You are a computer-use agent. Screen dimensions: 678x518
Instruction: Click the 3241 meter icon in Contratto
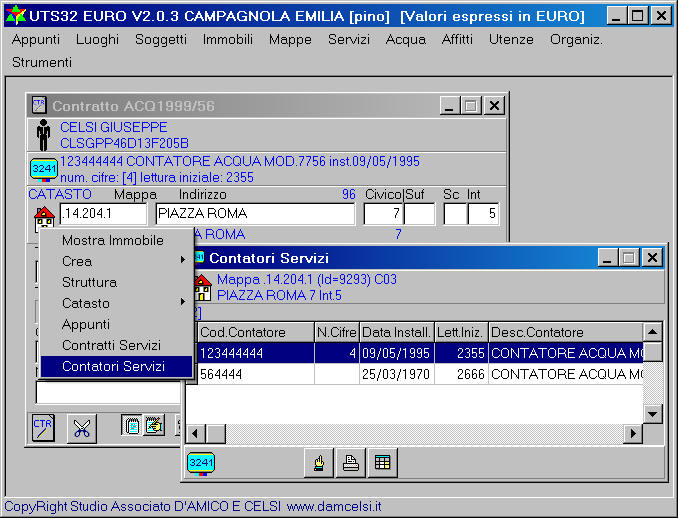(x=43, y=167)
